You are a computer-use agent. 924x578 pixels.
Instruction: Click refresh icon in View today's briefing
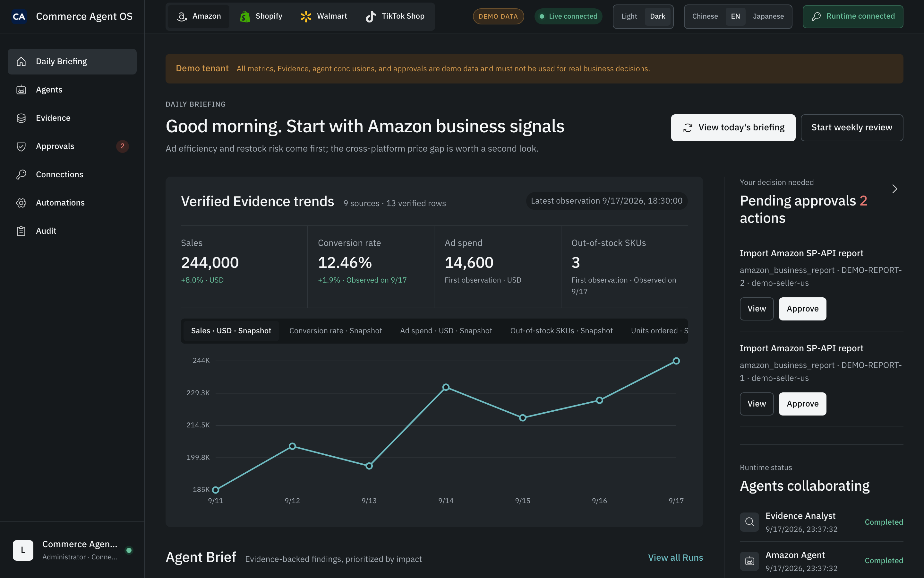tap(688, 128)
